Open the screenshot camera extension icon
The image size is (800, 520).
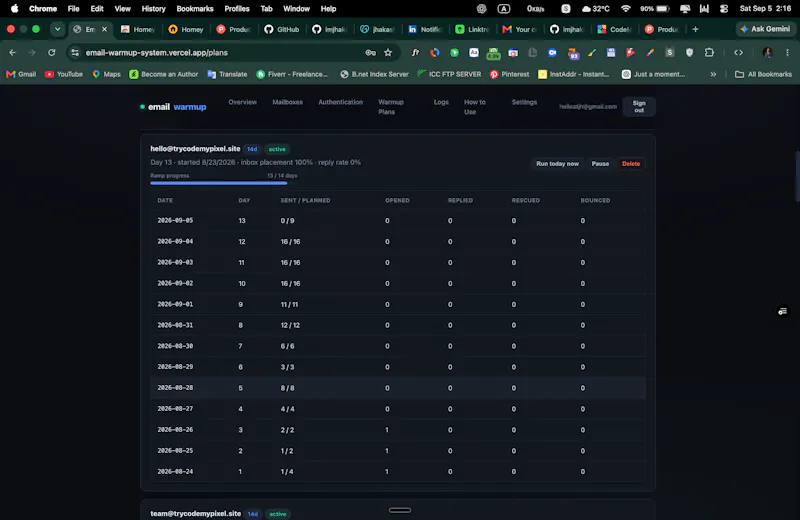pyautogui.click(x=513, y=53)
